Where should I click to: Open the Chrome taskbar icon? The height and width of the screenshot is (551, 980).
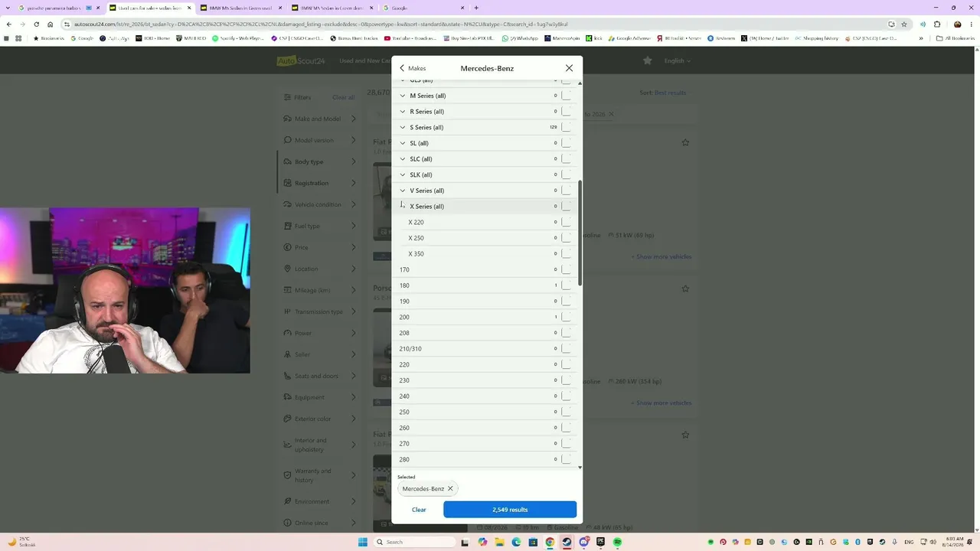pyautogui.click(x=550, y=542)
